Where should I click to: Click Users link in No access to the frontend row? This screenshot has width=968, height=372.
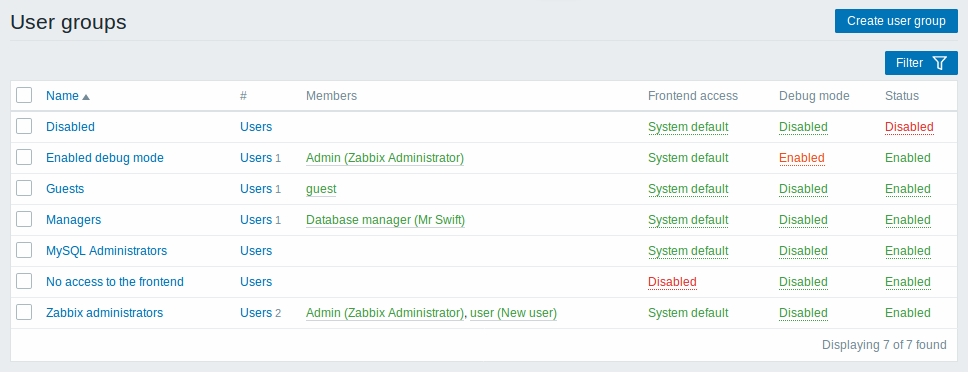tap(256, 281)
